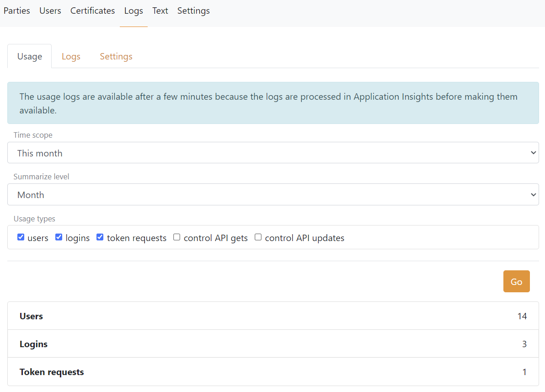This screenshot has height=392, width=545.
Task: Enable the control API gets checkbox
Action: [176, 237]
